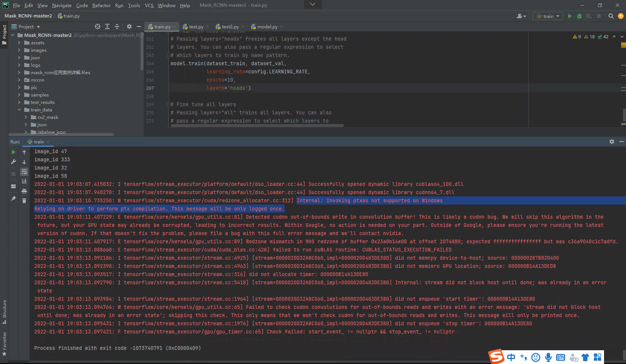Pin the Run tab
The image size is (626, 364).
click(x=13, y=199)
